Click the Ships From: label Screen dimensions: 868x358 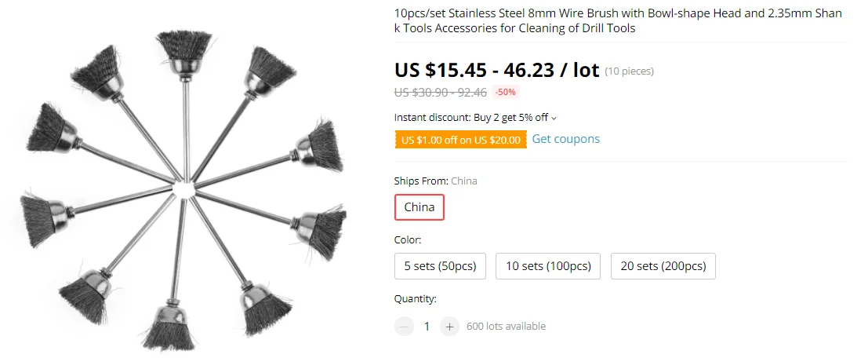click(420, 181)
